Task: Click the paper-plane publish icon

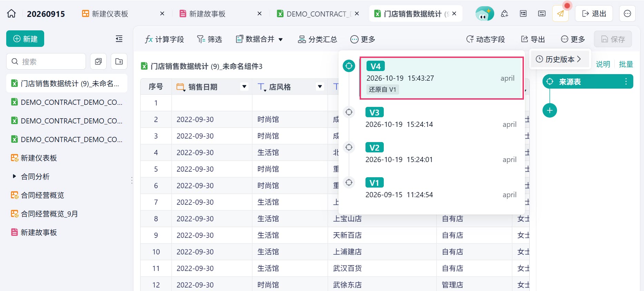Action: pyautogui.click(x=560, y=14)
